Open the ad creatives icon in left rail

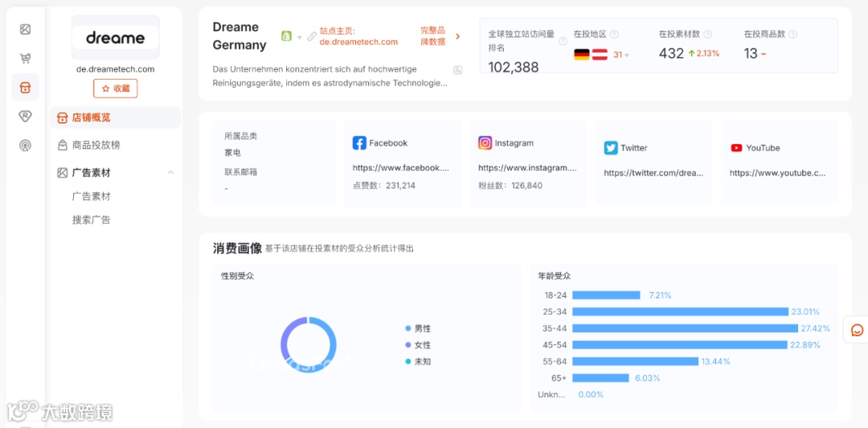[25, 30]
